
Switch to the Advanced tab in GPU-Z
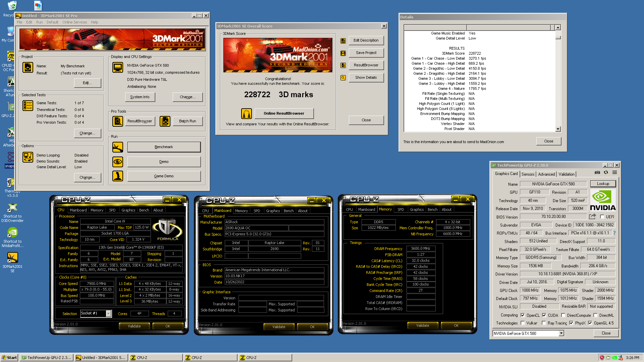coord(546,174)
